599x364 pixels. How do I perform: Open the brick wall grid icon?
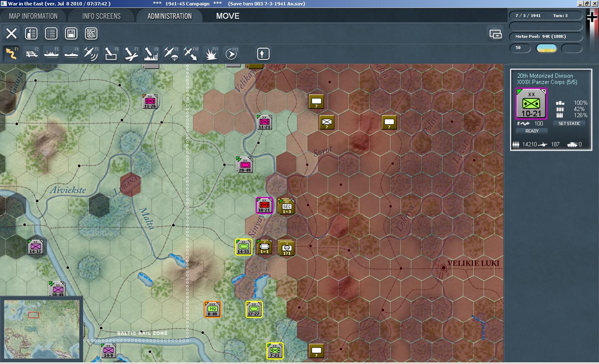click(x=91, y=33)
